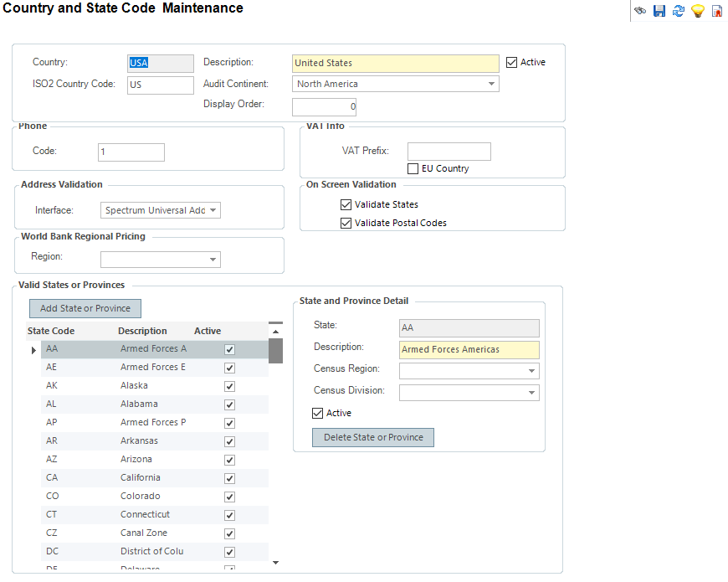
Task: Click the Display Order field
Action: pos(324,107)
